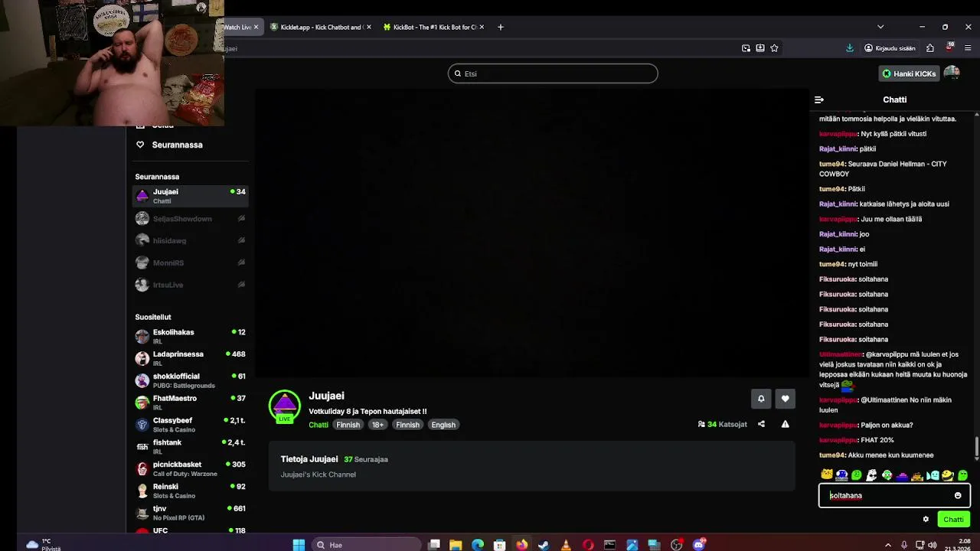
Task: Open recommended channel tjnv
Action: pyautogui.click(x=190, y=513)
